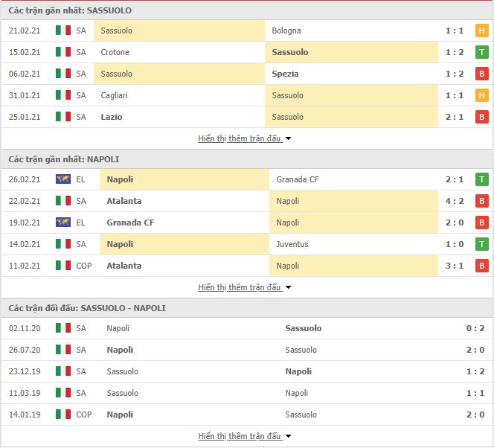Click the Italy flag icon on the 22.02.21 Atalanta match

pos(63,201)
